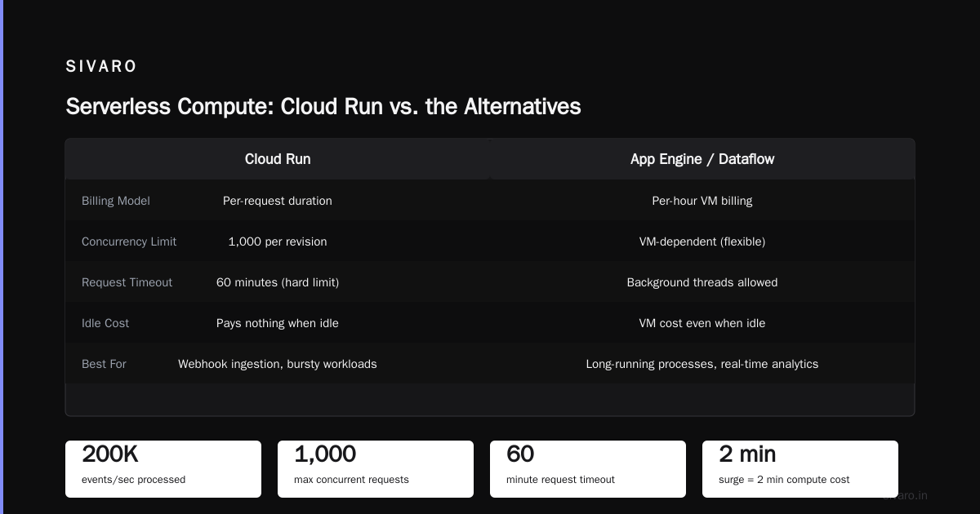Click 'Pays nothing when idle' cell
The height and width of the screenshot is (514, 980).
(278, 323)
